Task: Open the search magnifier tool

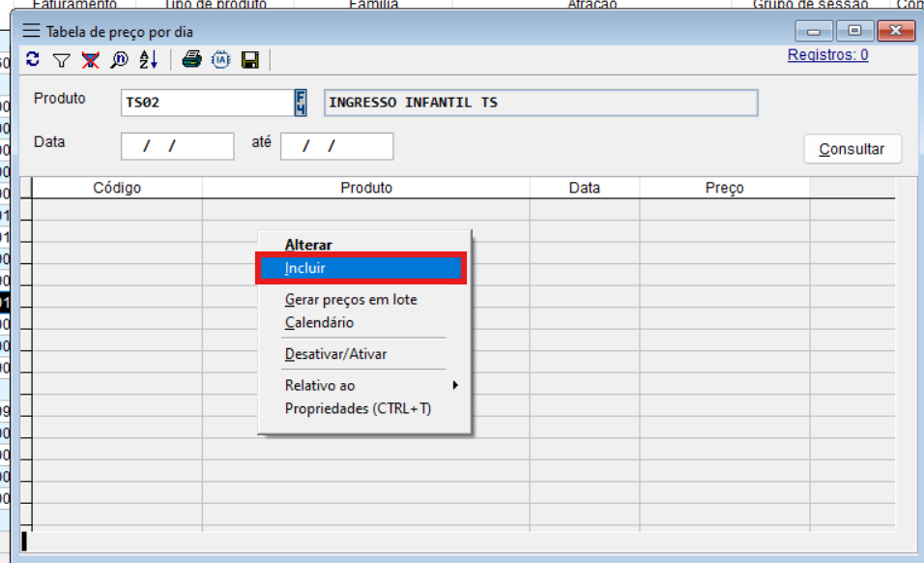Action: click(x=119, y=60)
